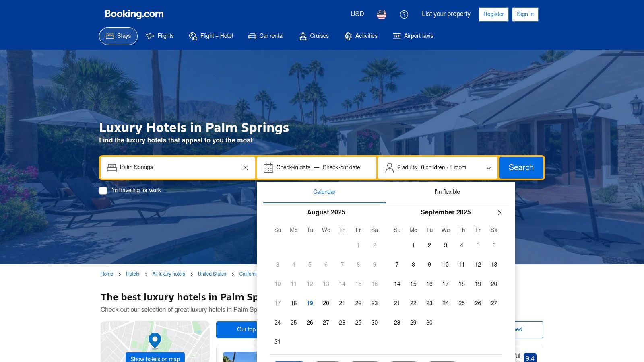Switch to the I'm flexible tab
The image size is (644, 362).
(447, 192)
